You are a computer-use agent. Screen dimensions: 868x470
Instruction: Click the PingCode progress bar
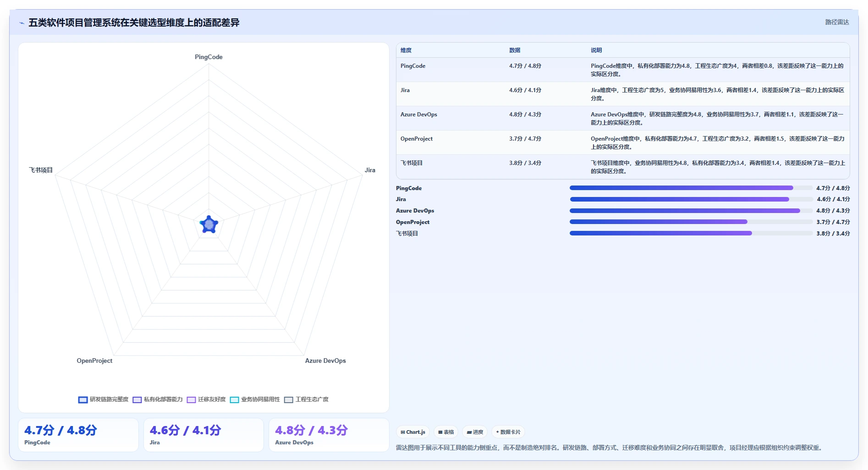pyautogui.click(x=691, y=188)
